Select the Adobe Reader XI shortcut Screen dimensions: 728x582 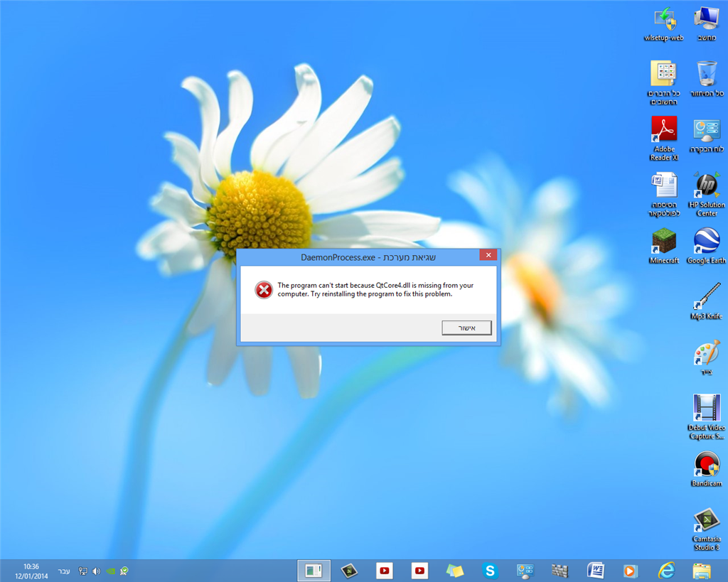664,139
